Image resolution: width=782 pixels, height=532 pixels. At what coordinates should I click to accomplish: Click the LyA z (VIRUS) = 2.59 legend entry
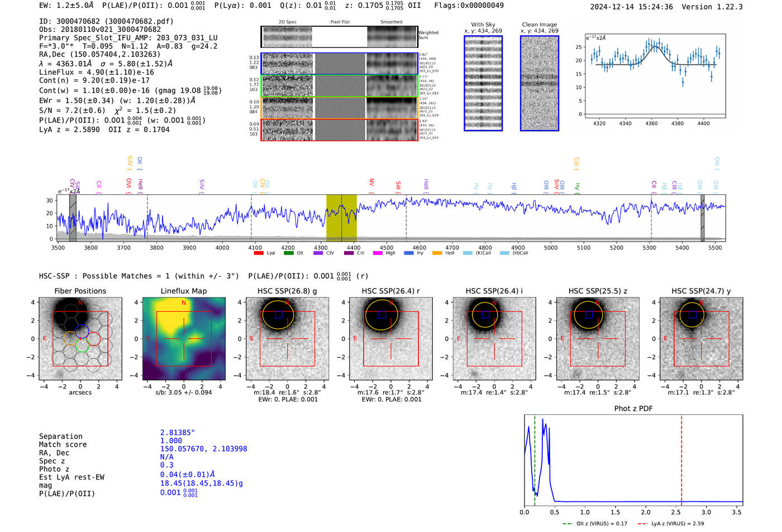point(670,524)
